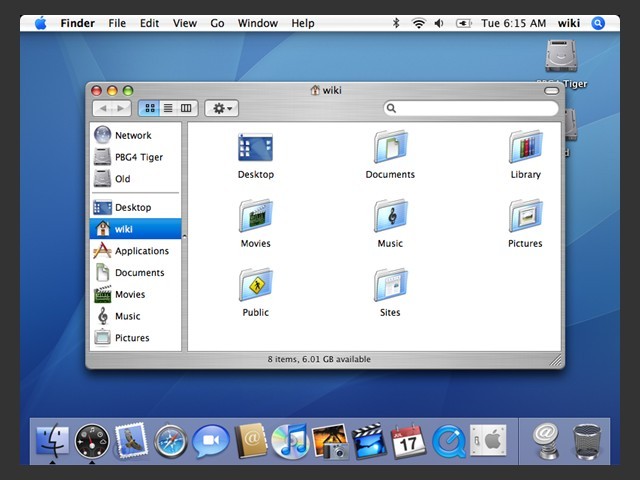Image resolution: width=640 pixels, height=480 pixels.
Task: Open the Edit menu
Action: 149,23
